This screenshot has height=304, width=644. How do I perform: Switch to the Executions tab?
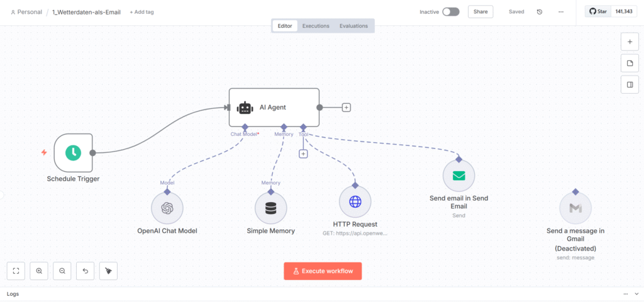[316, 26]
